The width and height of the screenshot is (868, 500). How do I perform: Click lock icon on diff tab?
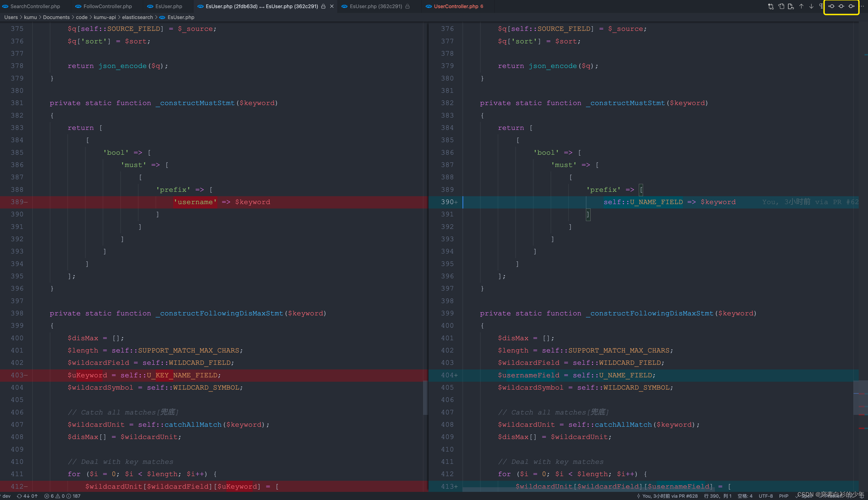click(x=323, y=6)
